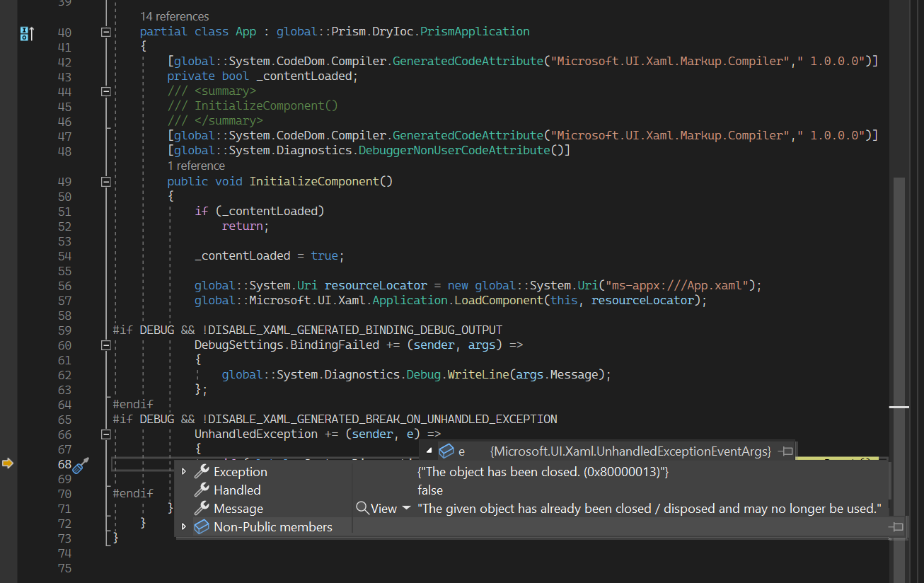Collapse the App class outline at line 40
The image size is (924, 583).
(106, 32)
